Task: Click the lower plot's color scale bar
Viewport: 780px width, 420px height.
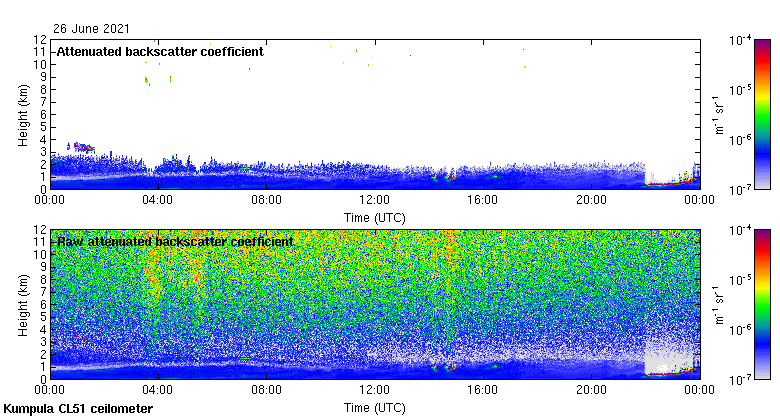Action: pos(762,305)
